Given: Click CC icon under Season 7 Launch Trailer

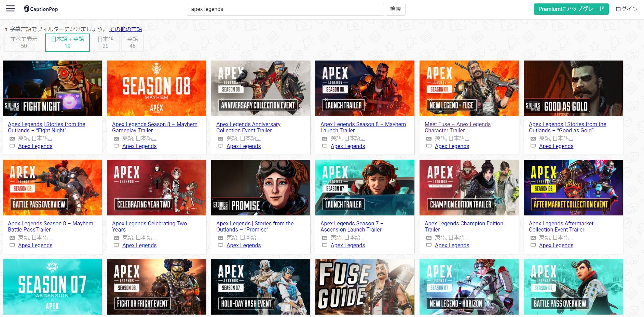Looking at the screenshot, I should pyautogui.click(x=325, y=238).
